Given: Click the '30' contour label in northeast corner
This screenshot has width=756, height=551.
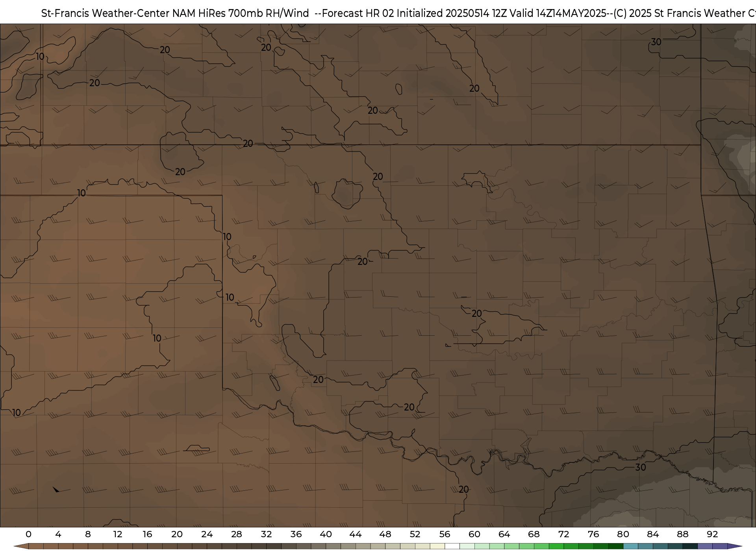Looking at the screenshot, I should click(656, 42).
